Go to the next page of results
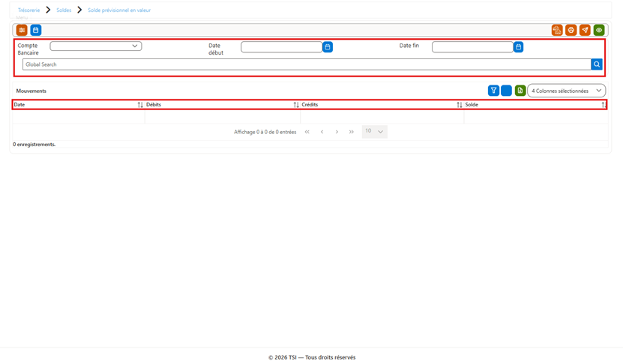The width and height of the screenshot is (623, 364). pos(337,132)
